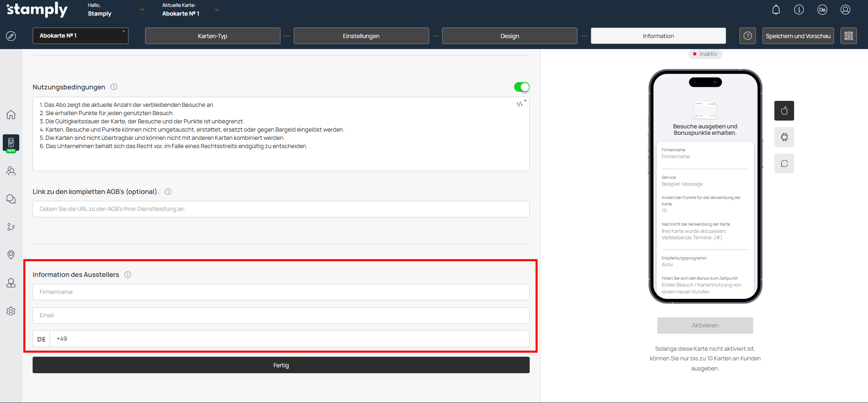Screen dimensions: 868x403
Task: Open the location pin sidebar icon
Action: coord(11,255)
